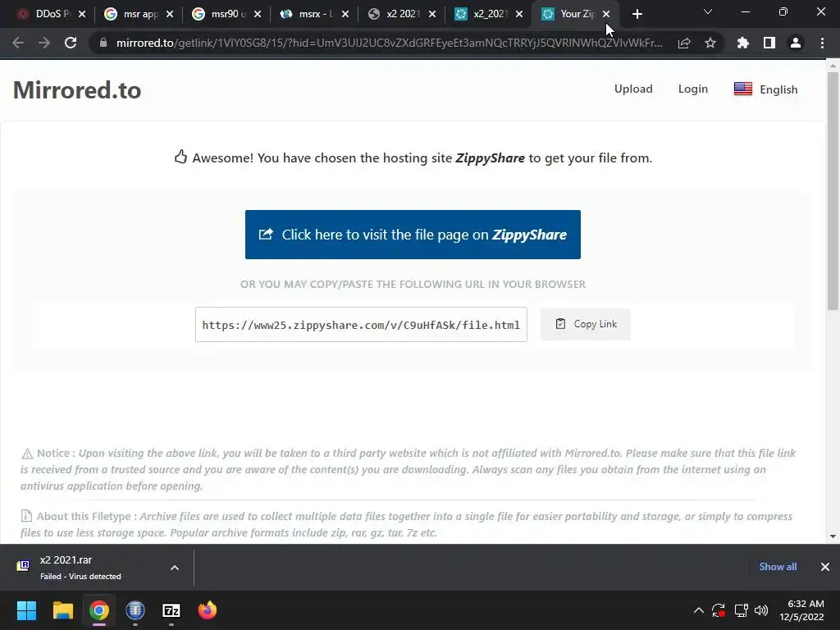Reload the current page
Screen dimensions: 840x630
click(x=71, y=43)
